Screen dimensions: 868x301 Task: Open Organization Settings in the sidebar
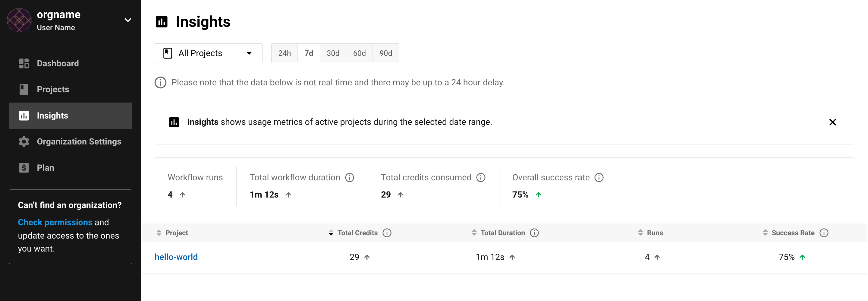click(71, 141)
